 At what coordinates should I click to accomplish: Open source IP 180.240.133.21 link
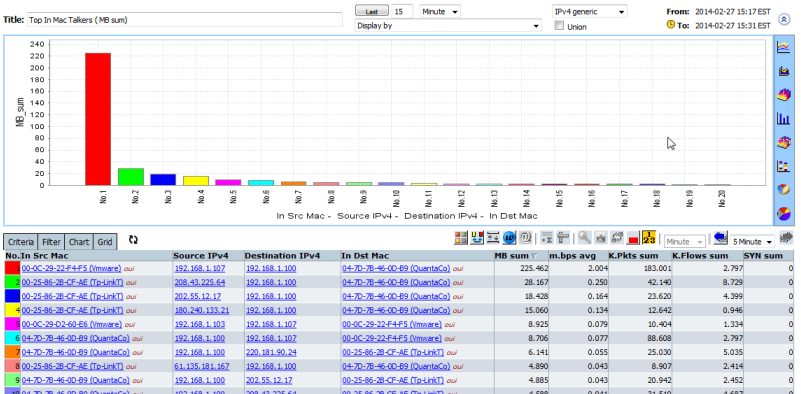point(202,310)
